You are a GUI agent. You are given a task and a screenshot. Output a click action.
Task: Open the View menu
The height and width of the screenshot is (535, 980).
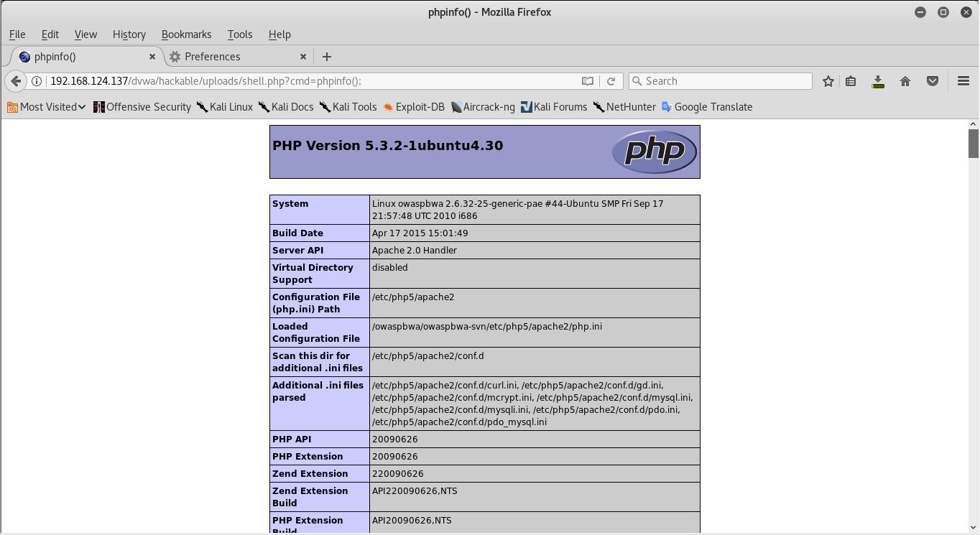tap(85, 34)
